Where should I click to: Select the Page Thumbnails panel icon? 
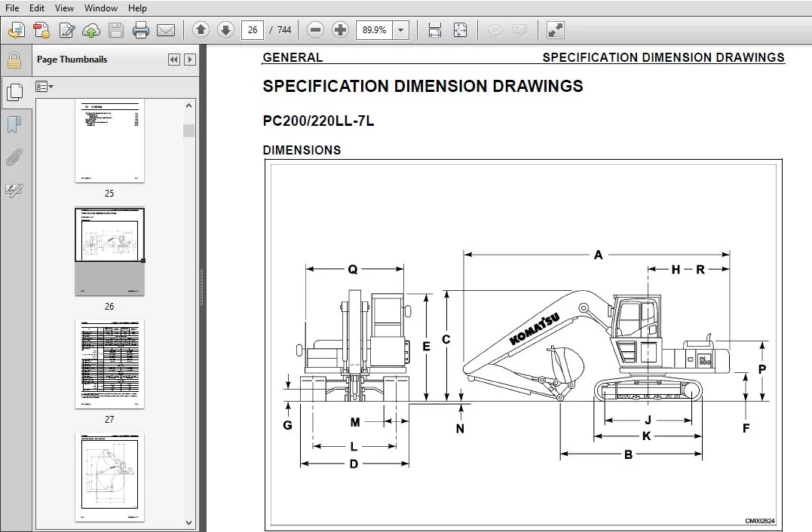pos(14,92)
